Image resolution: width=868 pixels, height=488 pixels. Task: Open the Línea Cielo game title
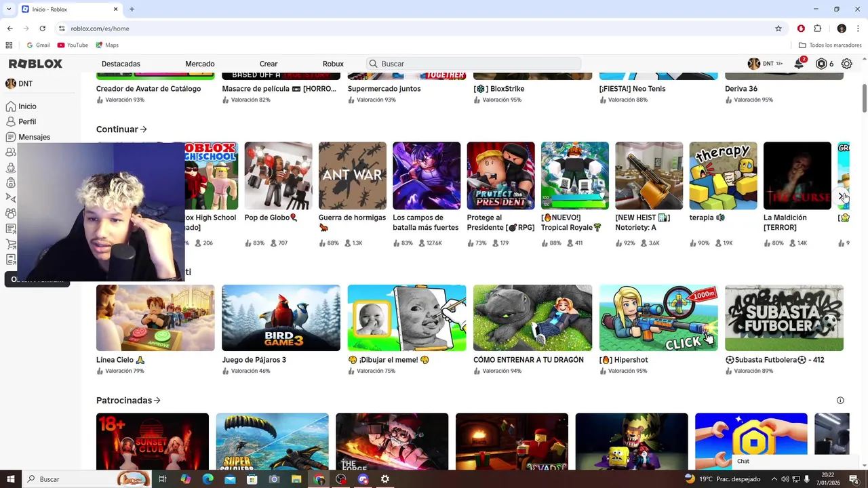point(120,360)
